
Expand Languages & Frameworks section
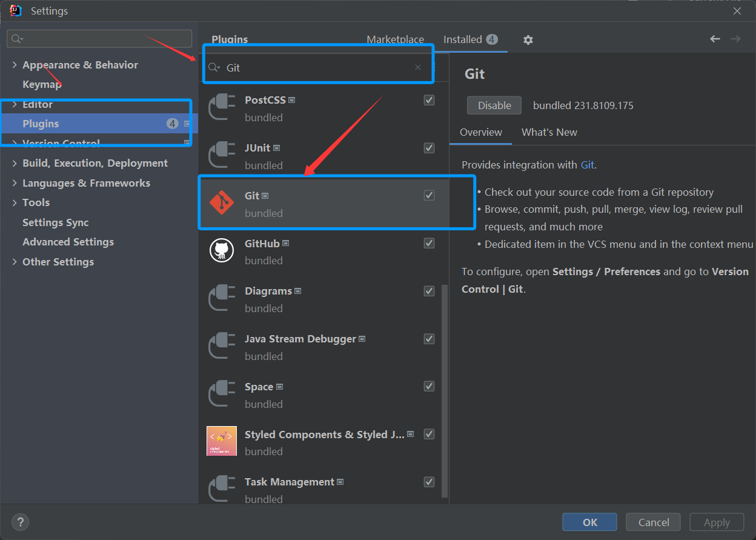[15, 183]
